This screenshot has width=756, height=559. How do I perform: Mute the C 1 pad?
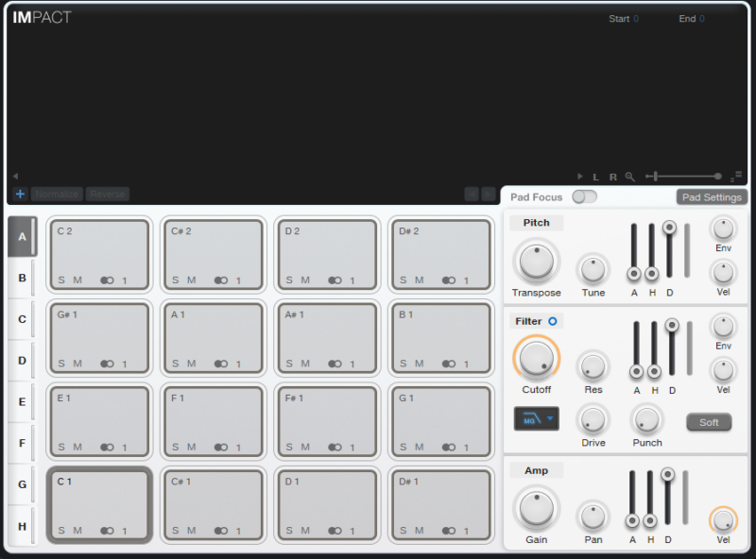(77, 531)
